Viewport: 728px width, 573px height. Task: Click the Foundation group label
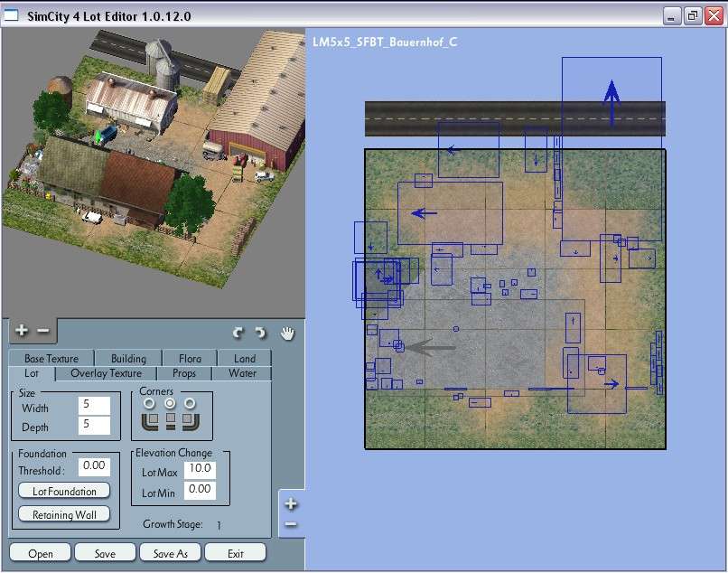point(42,454)
